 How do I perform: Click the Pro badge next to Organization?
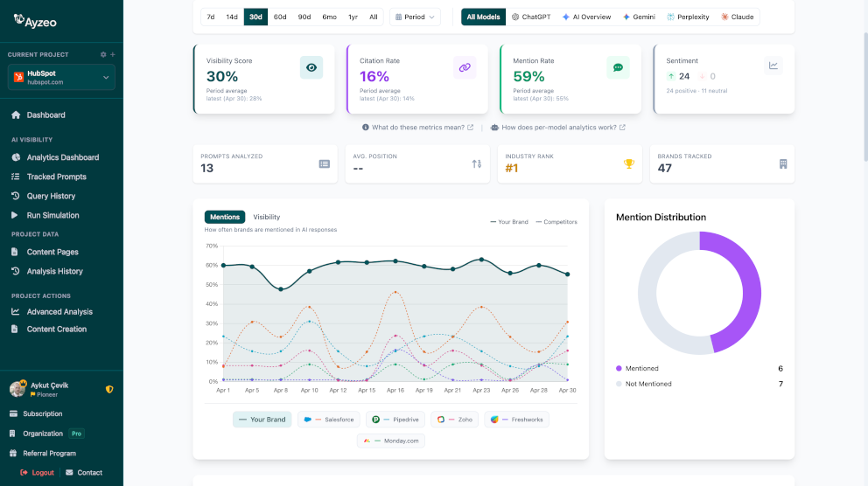(76, 434)
